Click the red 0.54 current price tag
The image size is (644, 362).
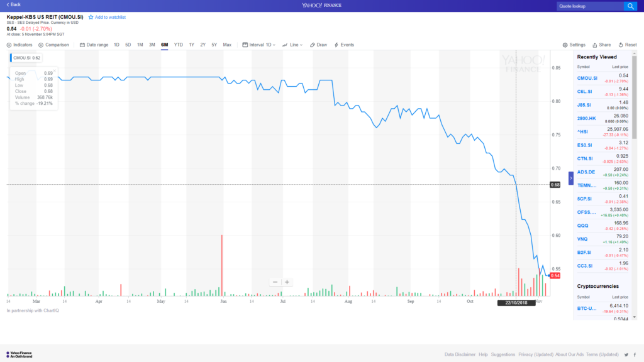coord(555,275)
